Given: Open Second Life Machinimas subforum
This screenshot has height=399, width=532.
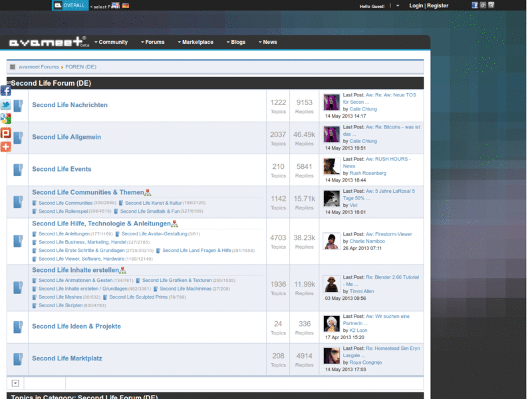Looking at the screenshot, I should click(x=186, y=289).
